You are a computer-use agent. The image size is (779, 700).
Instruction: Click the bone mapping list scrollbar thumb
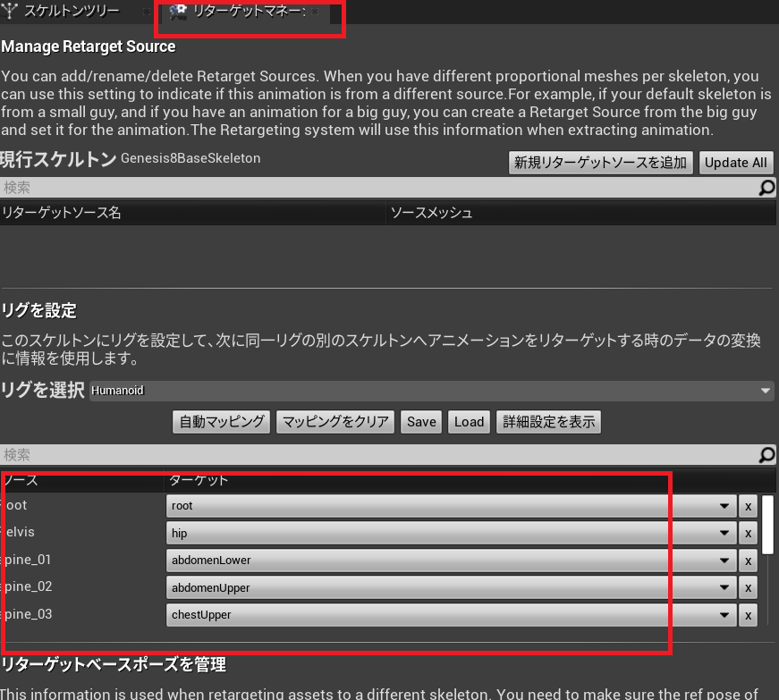pyautogui.click(x=767, y=524)
